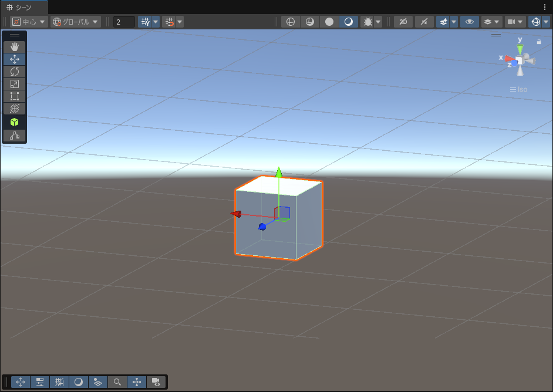The height and width of the screenshot is (392, 553).
Task: Toggle scene audio with the crossed speaker icon
Action: (x=424, y=22)
